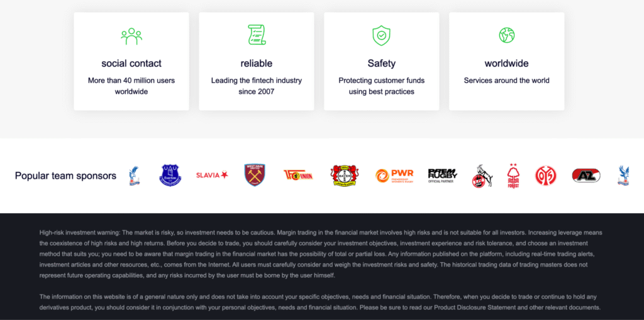Open the Everton sponsor logo

pos(170,175)
